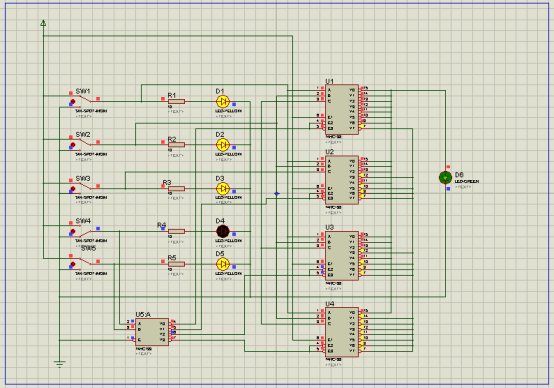Click the U3 decoder chip
The image size is (554, 388).
coord(342,256)
